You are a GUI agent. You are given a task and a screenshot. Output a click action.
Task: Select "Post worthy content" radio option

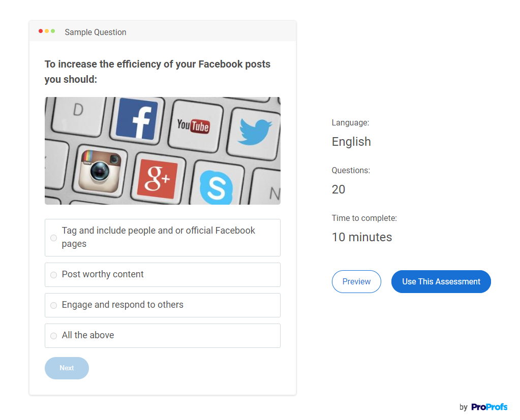(53, 275)
